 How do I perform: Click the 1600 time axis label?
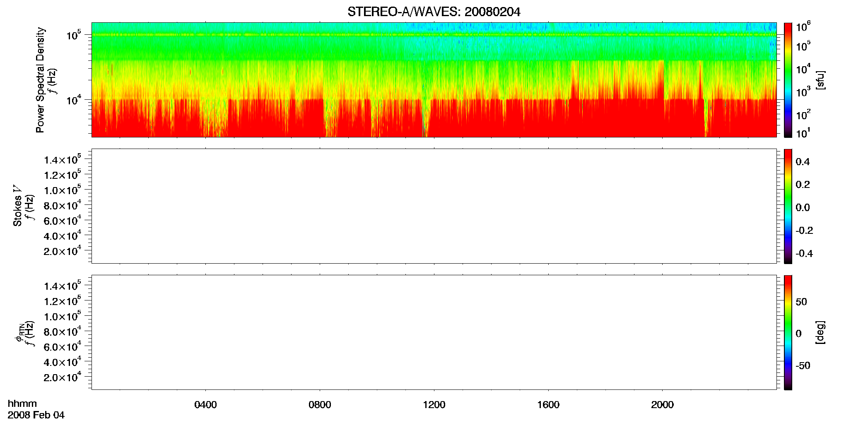tap(548, 405)
